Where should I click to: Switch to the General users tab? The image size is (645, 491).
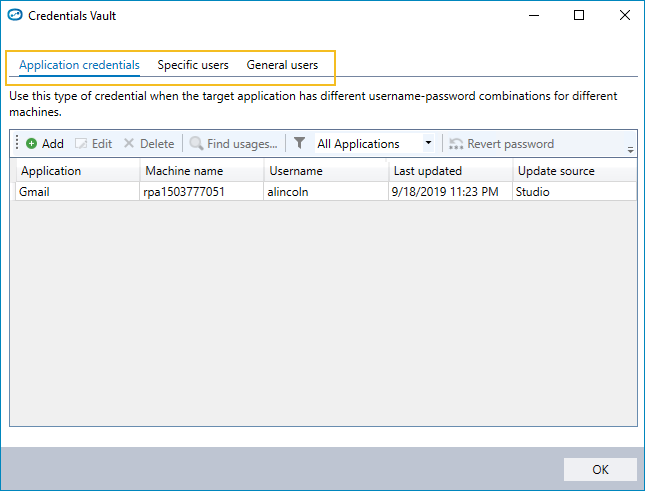tap(282, 65)
